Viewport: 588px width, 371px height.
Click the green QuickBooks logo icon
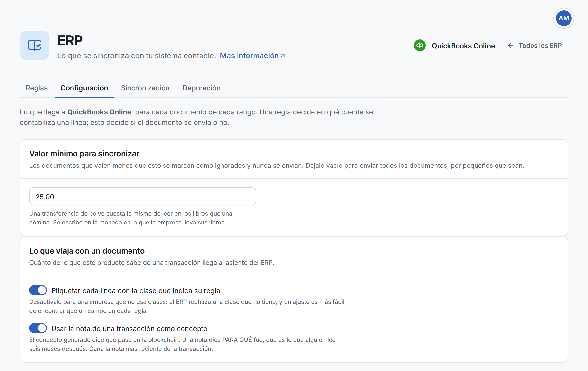point(420,46)
